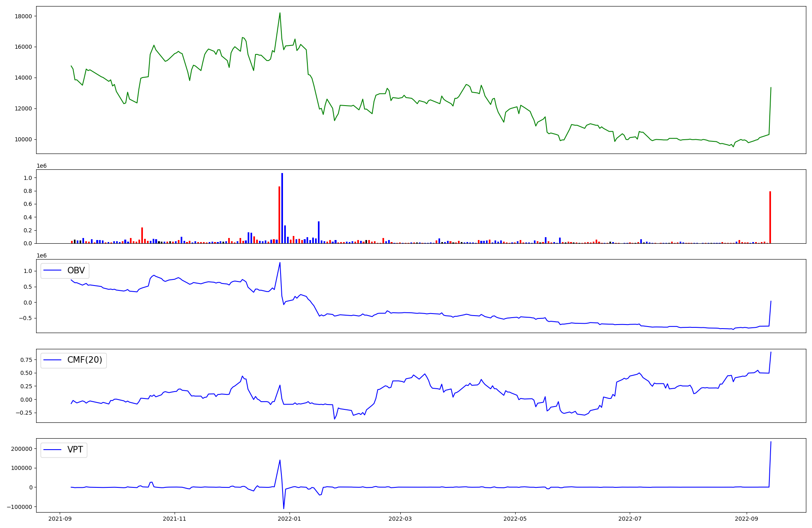
Task: Click the 0.75 label on CMF axis
Action: point(26,360)
